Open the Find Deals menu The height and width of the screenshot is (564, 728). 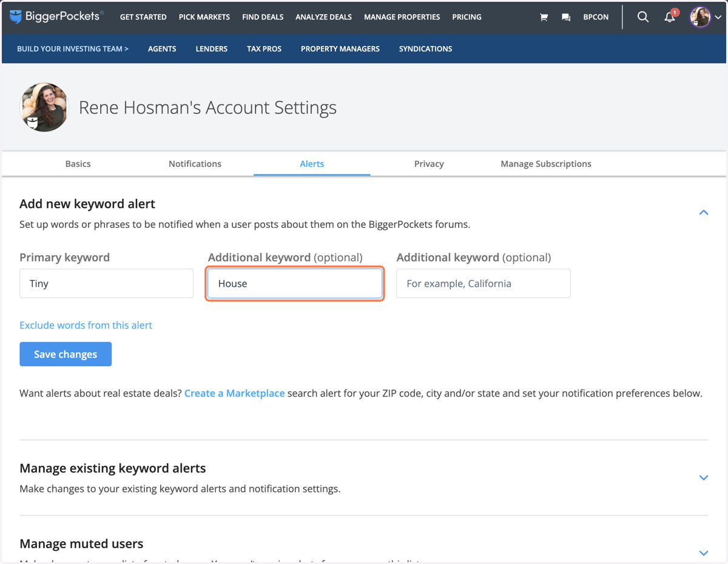tap(263, 17)
